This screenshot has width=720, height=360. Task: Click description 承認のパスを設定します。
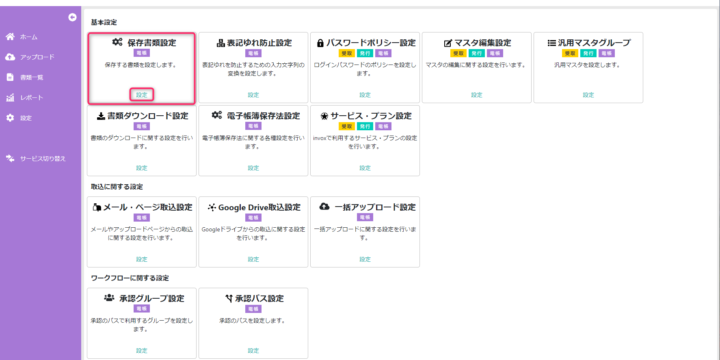pos(253,321)
